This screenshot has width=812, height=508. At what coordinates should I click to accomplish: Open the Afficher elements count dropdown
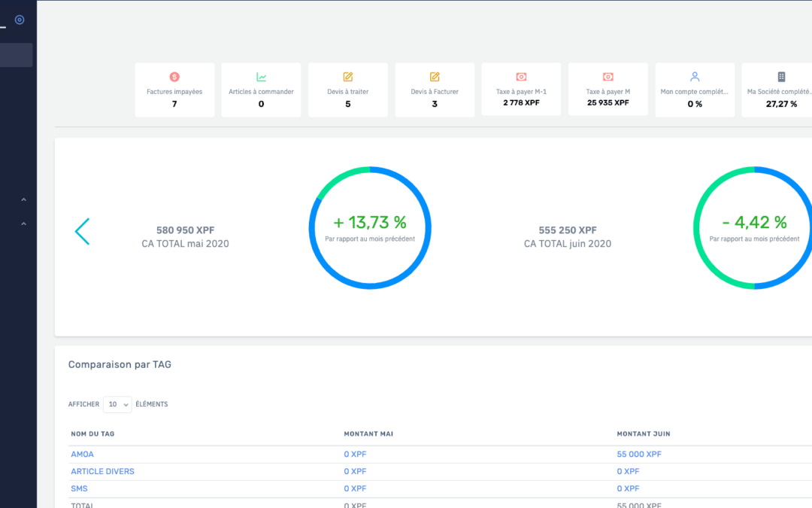[x=117, y=404]
